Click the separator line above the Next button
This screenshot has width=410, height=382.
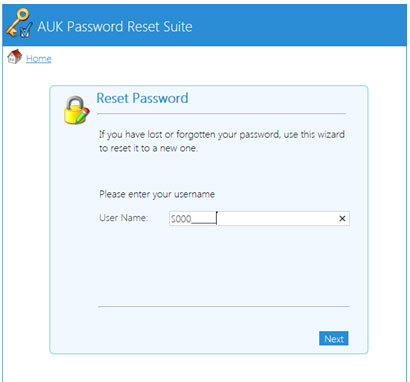pyautogui.click(x=224, y=306)
